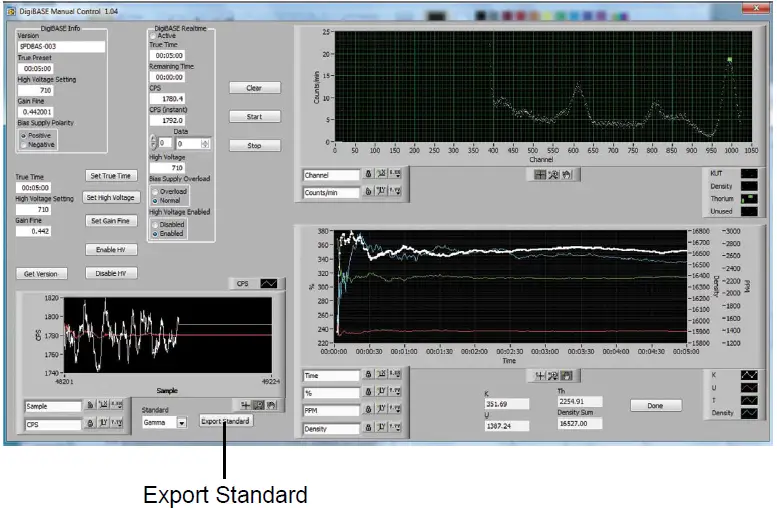Click the editable True Time input field

tap(33, 187)
